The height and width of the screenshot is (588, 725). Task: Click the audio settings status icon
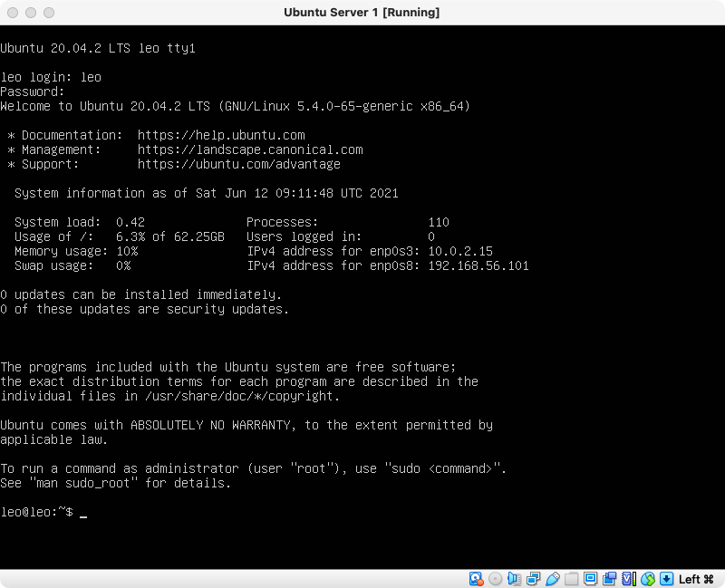click(x=514, y=579)
